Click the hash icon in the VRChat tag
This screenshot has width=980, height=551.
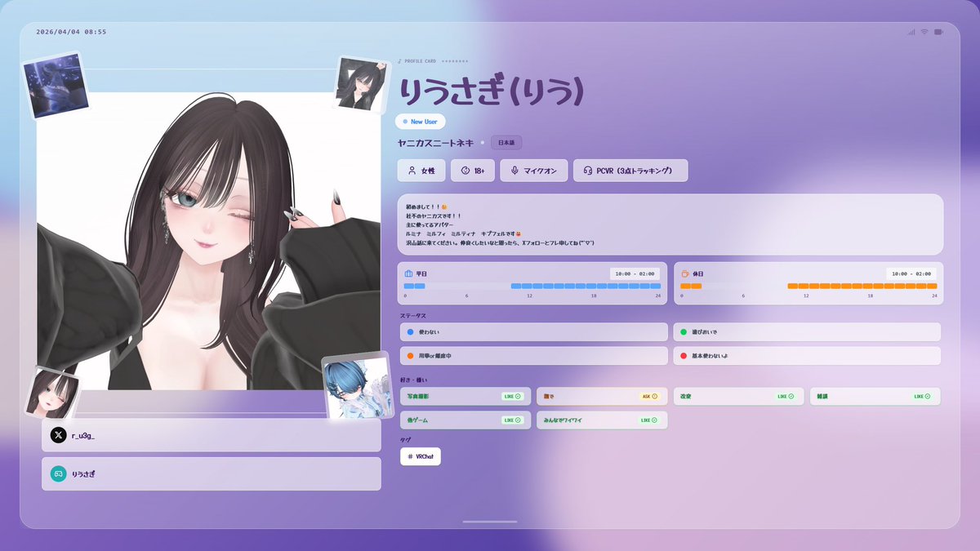(x=410, y=456)
